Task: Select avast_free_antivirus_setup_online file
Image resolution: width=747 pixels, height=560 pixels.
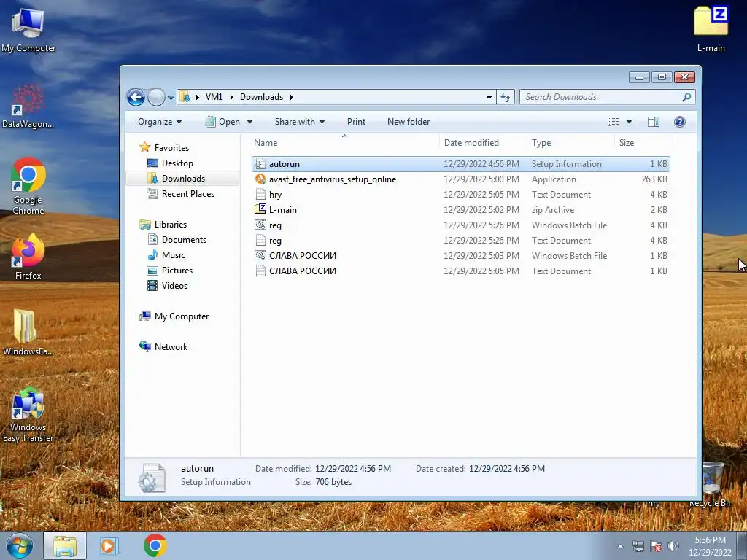Action: click(461, 179)
